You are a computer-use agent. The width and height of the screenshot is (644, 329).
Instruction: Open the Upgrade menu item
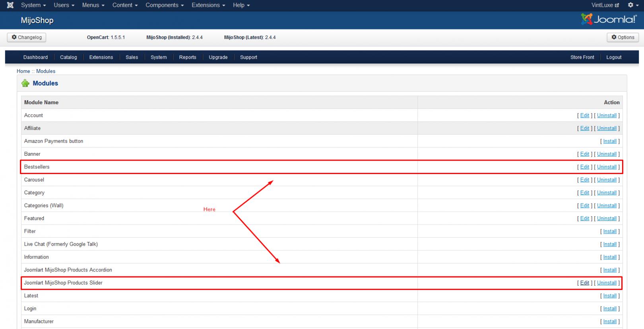tap(218, 57)
